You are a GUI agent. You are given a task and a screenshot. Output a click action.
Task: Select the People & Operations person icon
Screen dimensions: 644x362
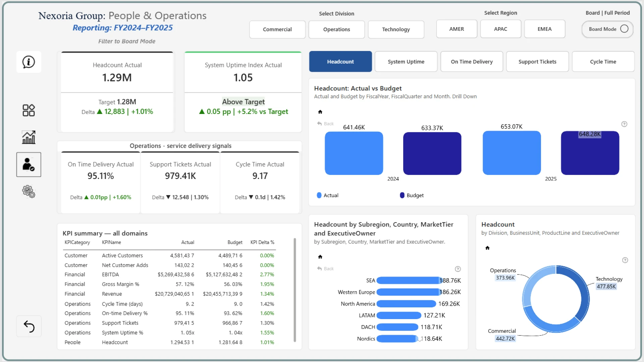(x=29, y=165)
